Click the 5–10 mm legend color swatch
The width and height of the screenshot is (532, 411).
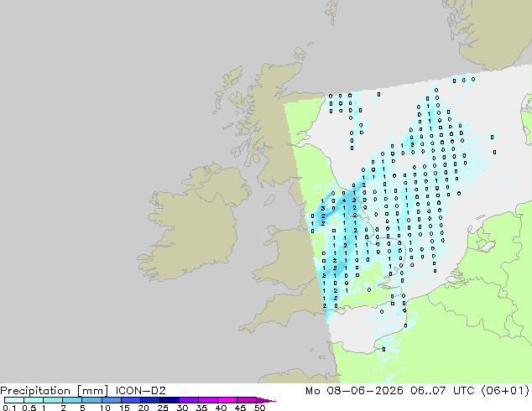tap(91, 400)
